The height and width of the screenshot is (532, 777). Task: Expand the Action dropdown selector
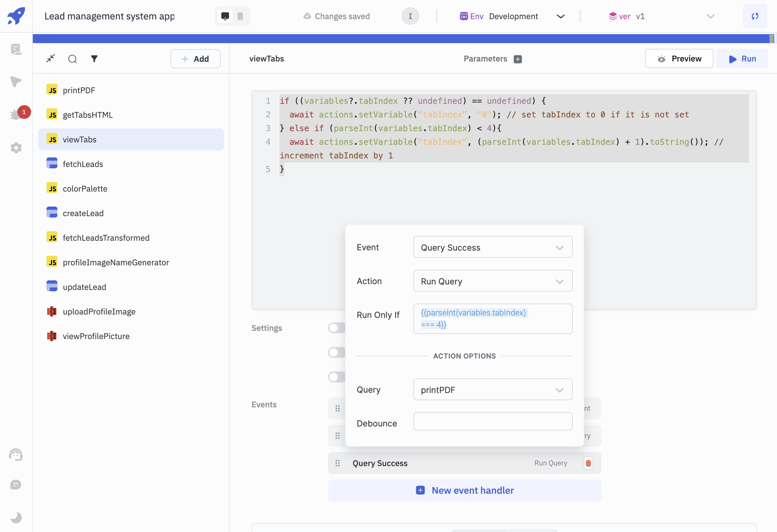[x=492, y=280]
